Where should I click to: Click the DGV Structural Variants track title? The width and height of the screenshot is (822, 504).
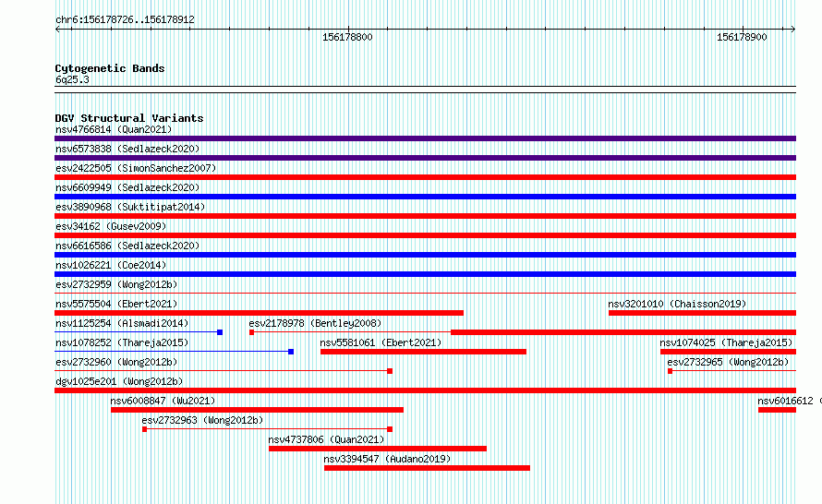129,118
